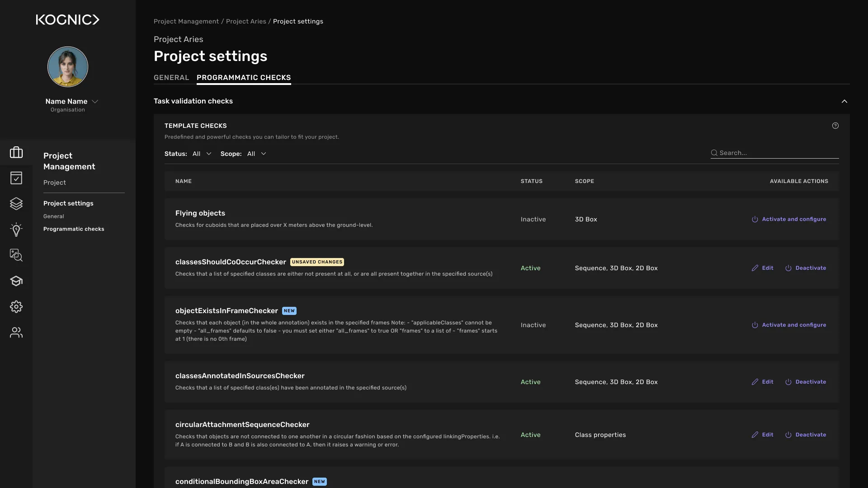Screen dimensions: 868x488
Task: Open the calendar checkmark sidebar icon
Action: [x=16, y=178]
